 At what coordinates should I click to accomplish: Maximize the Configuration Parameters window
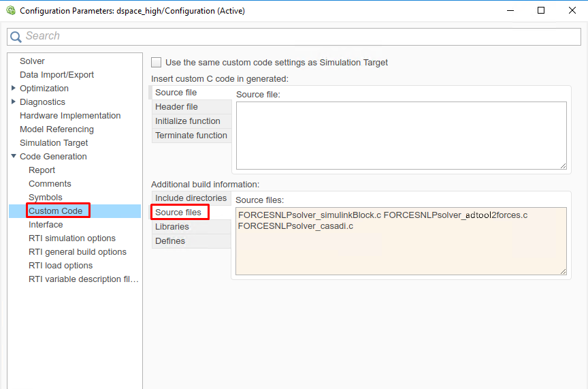point(541,11)
